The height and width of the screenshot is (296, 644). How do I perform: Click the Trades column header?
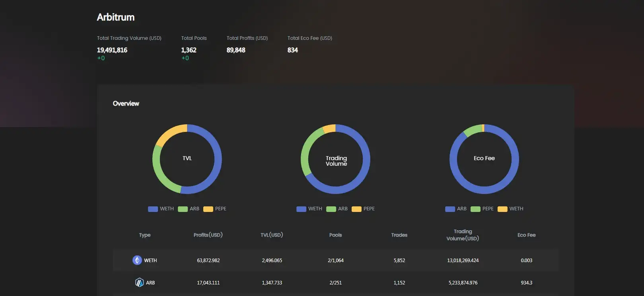click(x=399, y=235)
